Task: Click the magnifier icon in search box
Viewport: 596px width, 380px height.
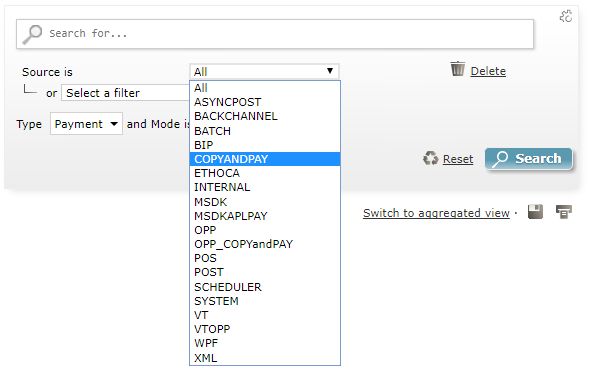Action: click(x=32, y=34)
